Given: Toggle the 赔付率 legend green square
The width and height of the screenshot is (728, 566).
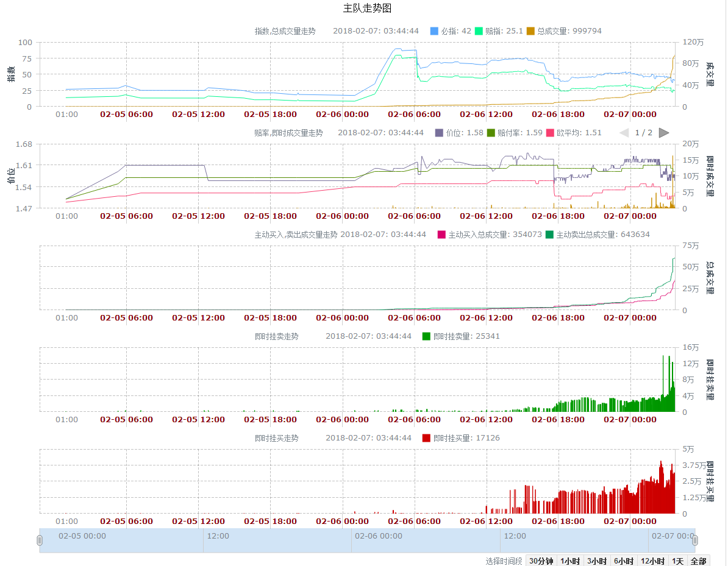Looking at the screenshot, I should pyautogui.click(x=491, y=133).
